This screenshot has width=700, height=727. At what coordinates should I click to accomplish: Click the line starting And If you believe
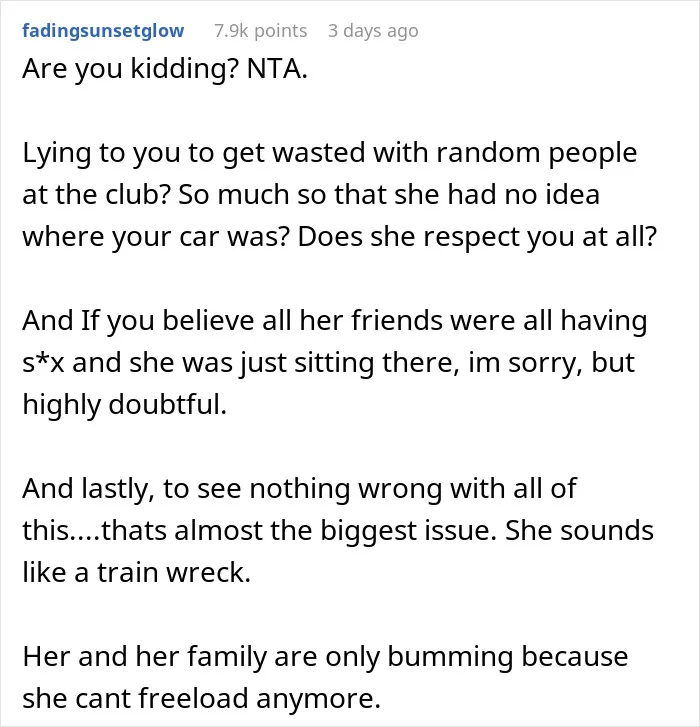click(335, 321)
